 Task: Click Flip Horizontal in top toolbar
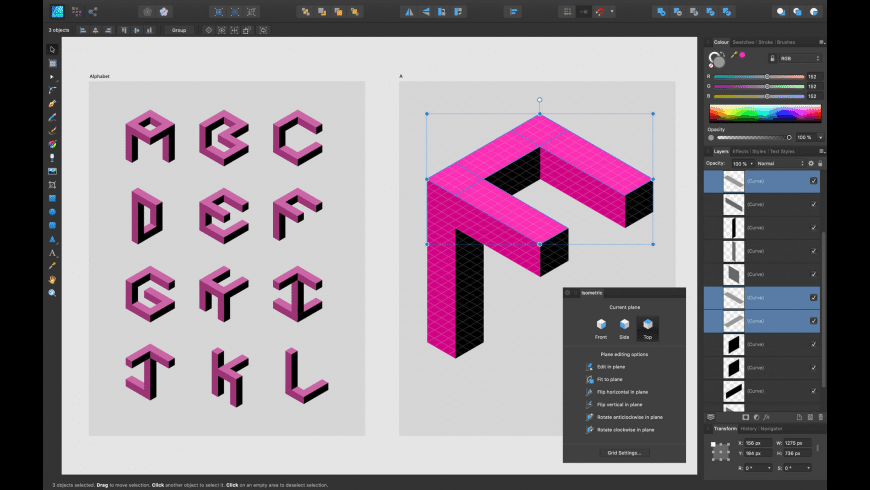pyautogui.click(x=409, y=11)
